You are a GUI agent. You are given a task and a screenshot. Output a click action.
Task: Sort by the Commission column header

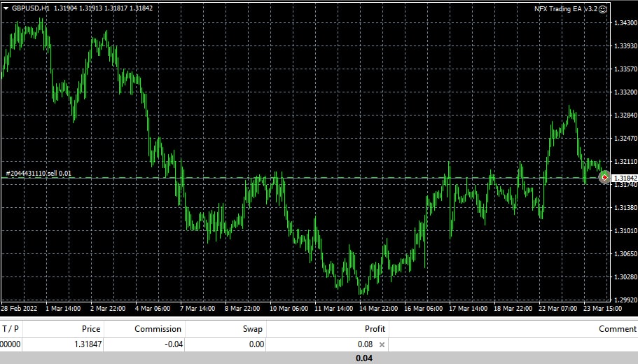158,328
